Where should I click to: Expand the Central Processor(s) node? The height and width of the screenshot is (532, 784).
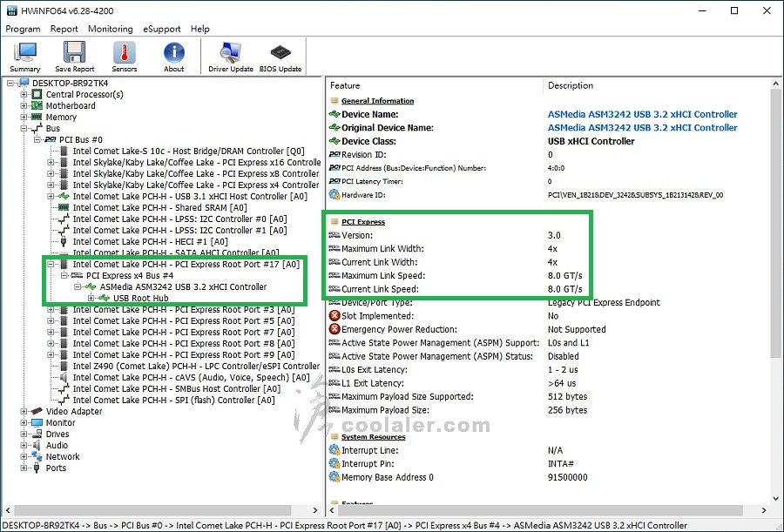[x=24, y=95]
